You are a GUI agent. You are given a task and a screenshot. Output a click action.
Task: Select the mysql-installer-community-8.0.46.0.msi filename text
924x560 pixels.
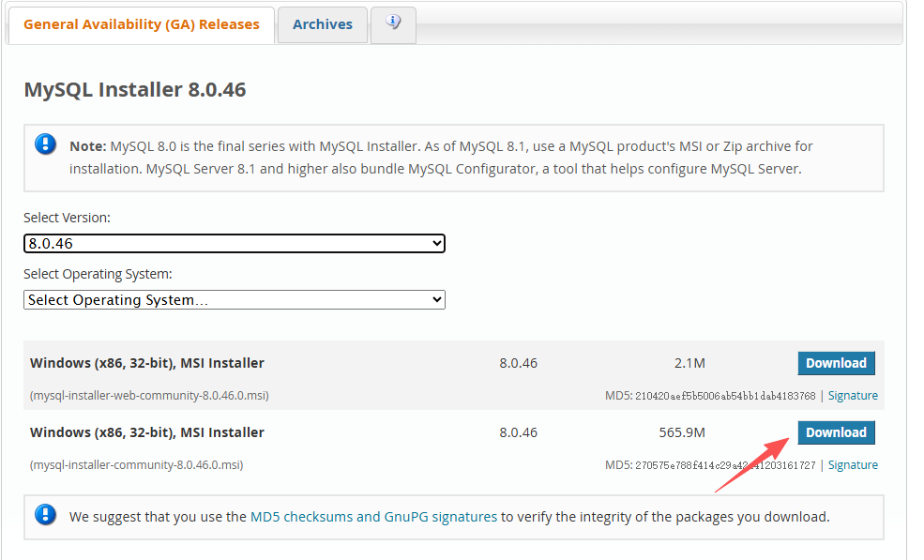[x=136, y=465]
